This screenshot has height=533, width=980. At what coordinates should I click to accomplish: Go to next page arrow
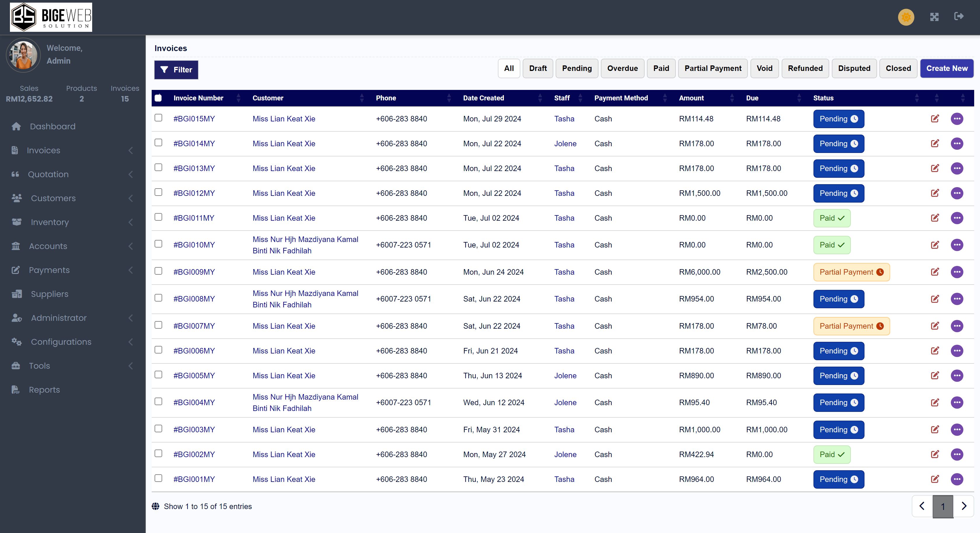(964, 506)
